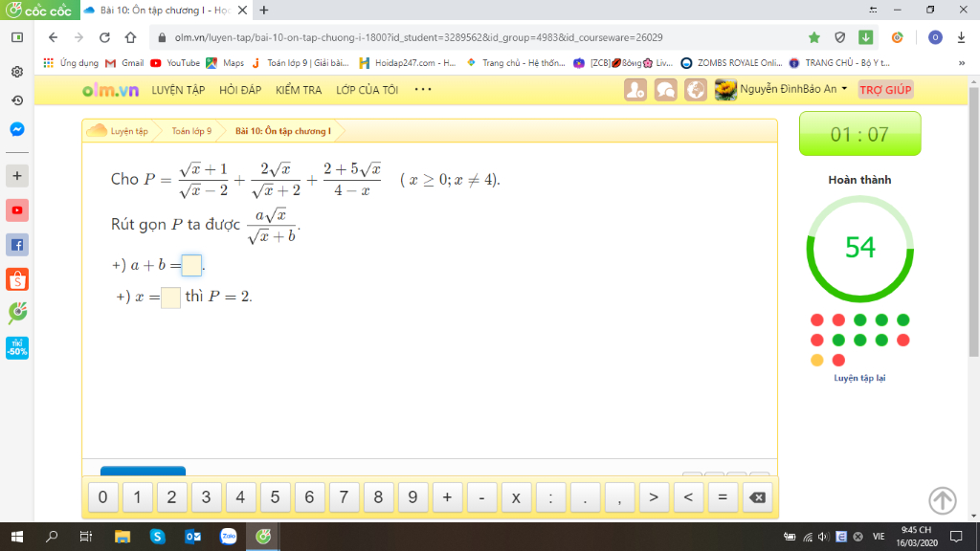Open the shield protection icon
Viewport: 980px width, 551px height.
point(840,37)
